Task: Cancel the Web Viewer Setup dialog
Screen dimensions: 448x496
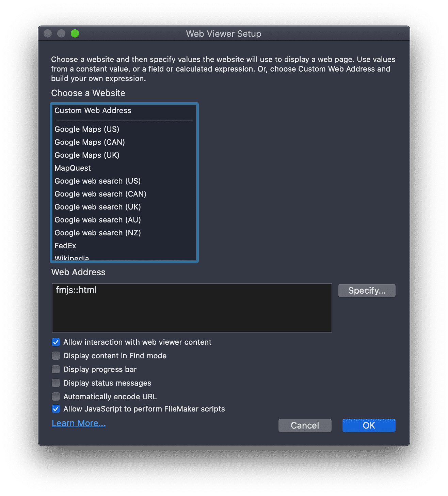Action: (x=305, y=425)
